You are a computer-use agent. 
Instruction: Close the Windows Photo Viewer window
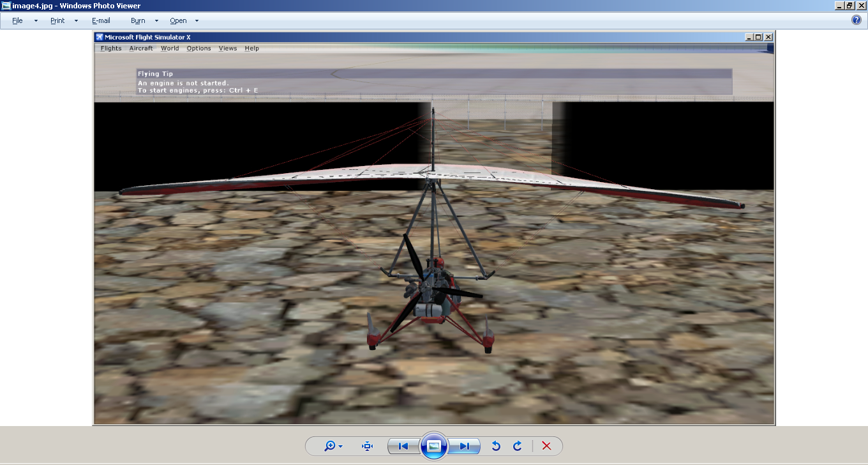(861, 5)
